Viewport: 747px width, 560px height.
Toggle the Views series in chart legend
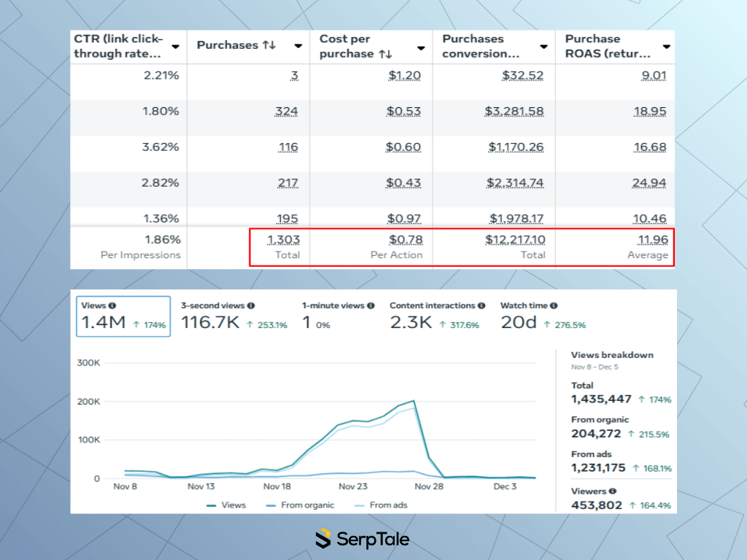coord(226,505)
